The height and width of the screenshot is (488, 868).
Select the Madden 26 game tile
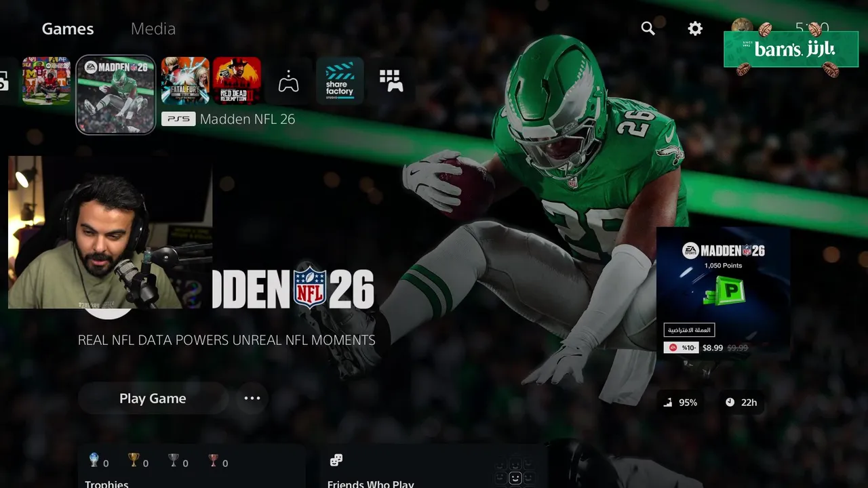tap(116, 94)
